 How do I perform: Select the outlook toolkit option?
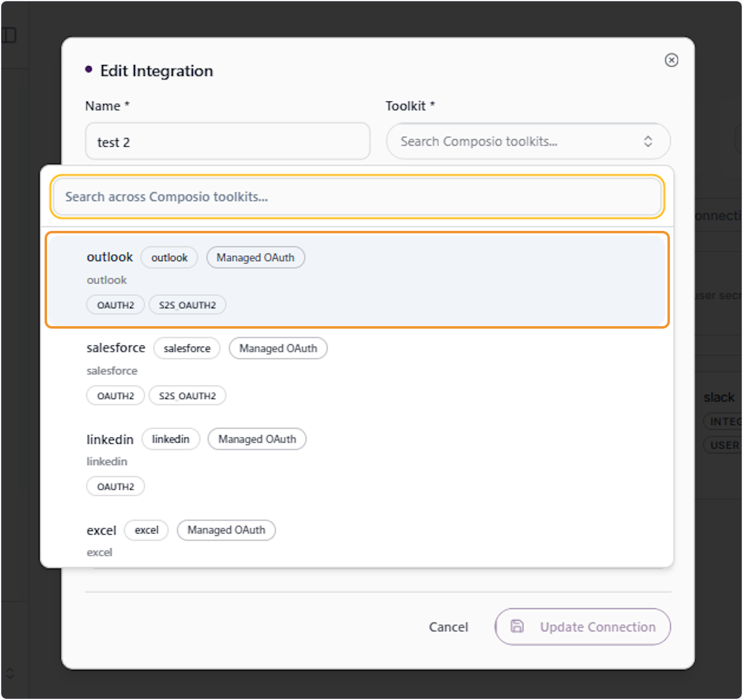pyautogui.click(x=357, y=280)
